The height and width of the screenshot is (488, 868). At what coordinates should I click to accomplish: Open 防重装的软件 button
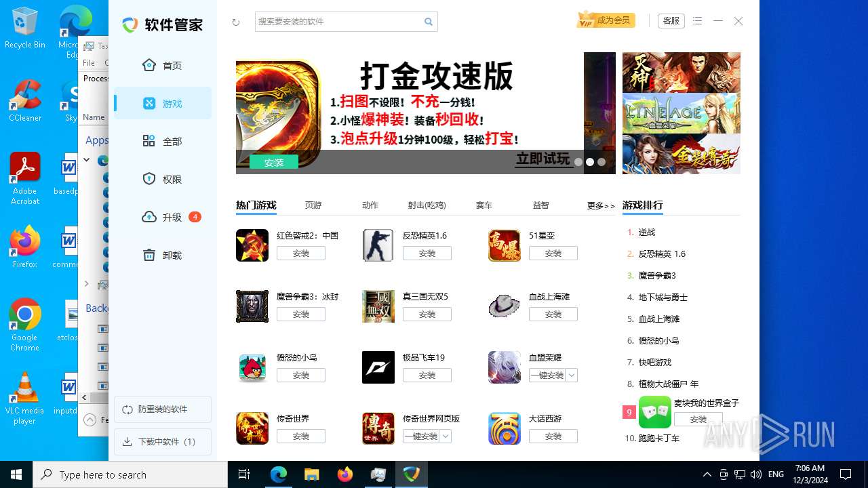point(163,409)
